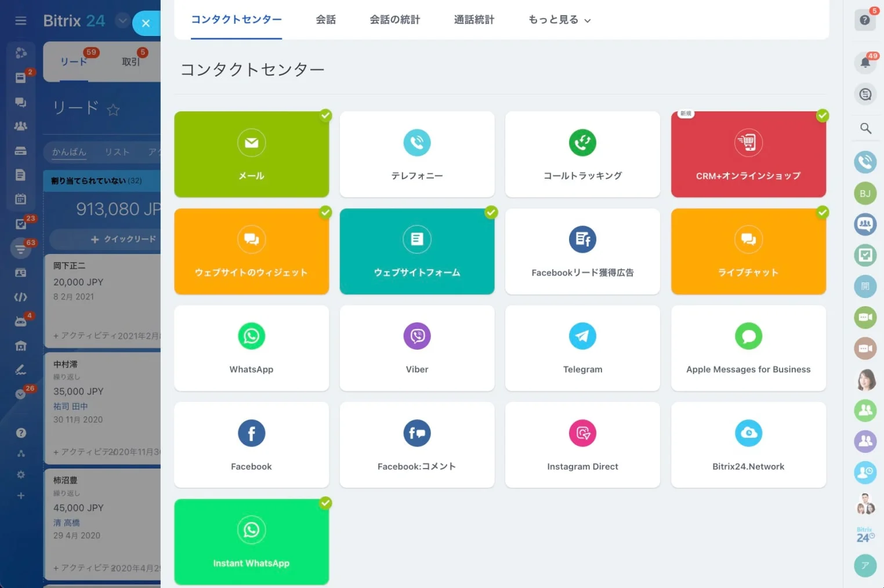884x588 pixels.
Task: Click the green checkmark on the メール card
Action: (326, 115)
